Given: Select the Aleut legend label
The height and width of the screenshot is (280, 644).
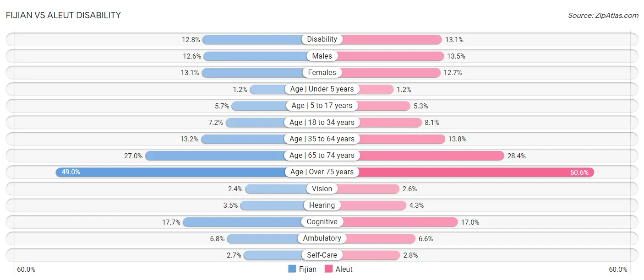Looking at the screenshot, I should click(x=344, y=269).
